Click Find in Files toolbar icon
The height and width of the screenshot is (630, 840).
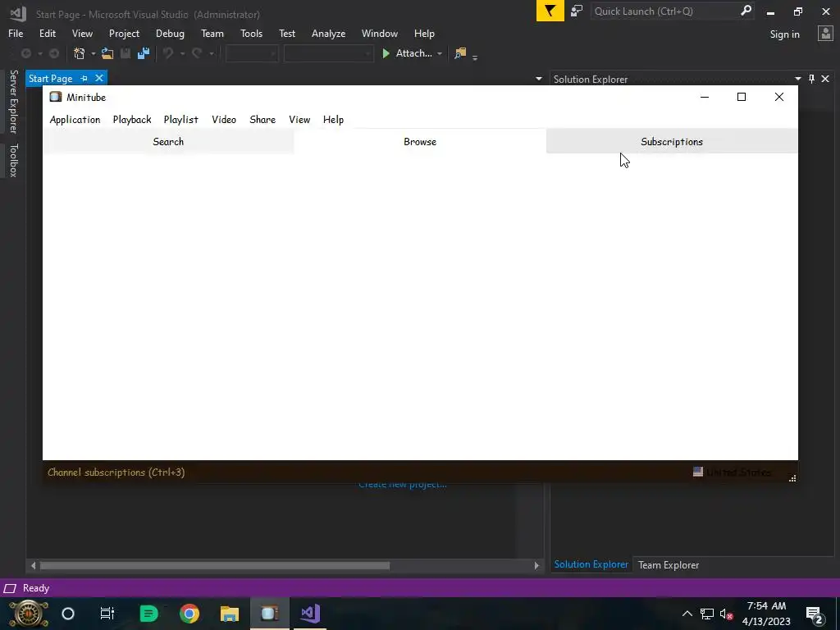tap(460, 53)
